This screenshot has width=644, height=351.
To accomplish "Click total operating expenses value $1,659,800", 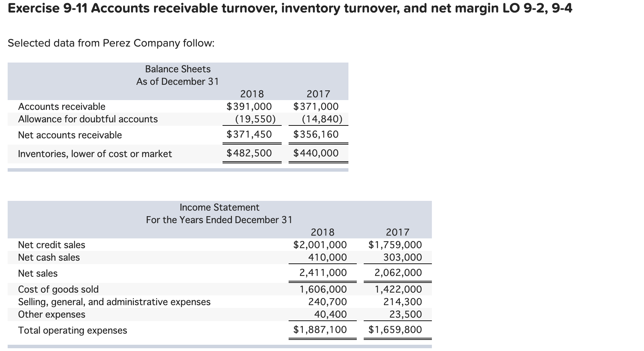I will [x=395, y=329].
